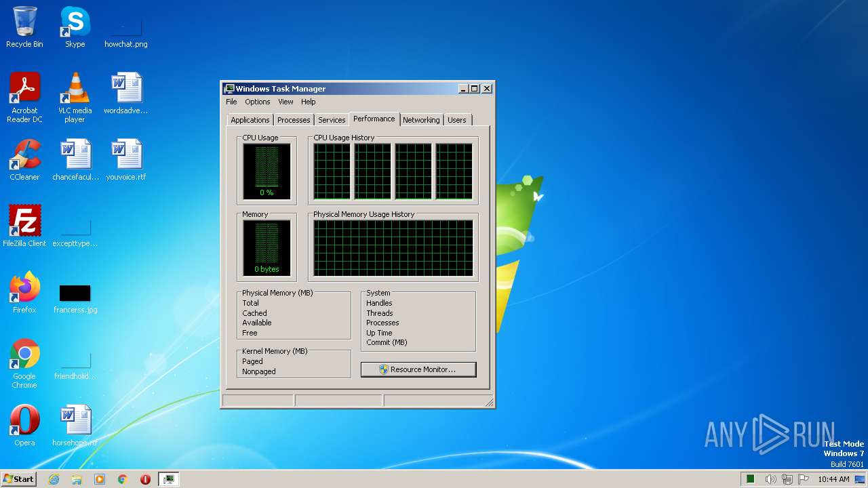Click Opera icon in taskbar
This screenshot has height=488, width=868.
point(145,479)
